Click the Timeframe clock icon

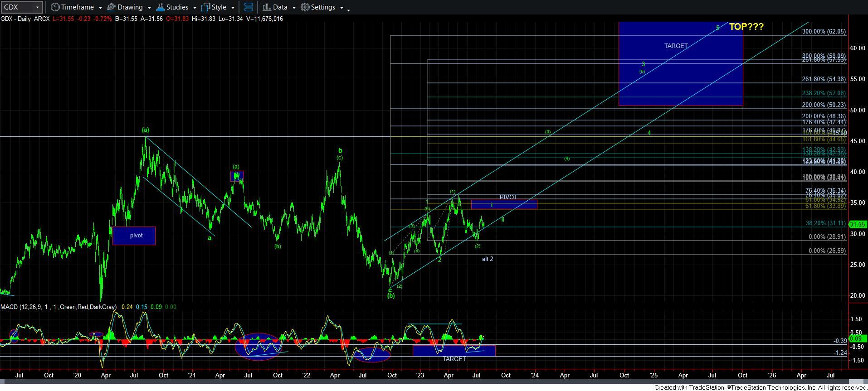[55, 7]
